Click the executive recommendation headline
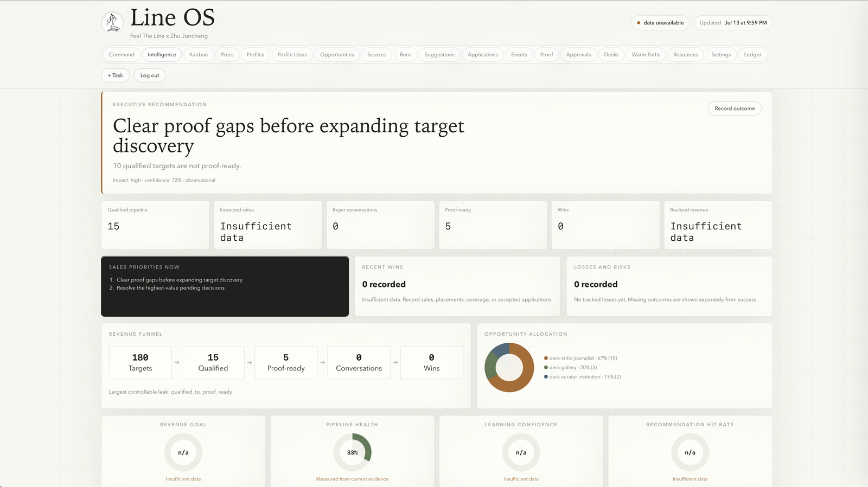This screenshot has width=868, height=487. pyautogui.click(x=289, y=136)
